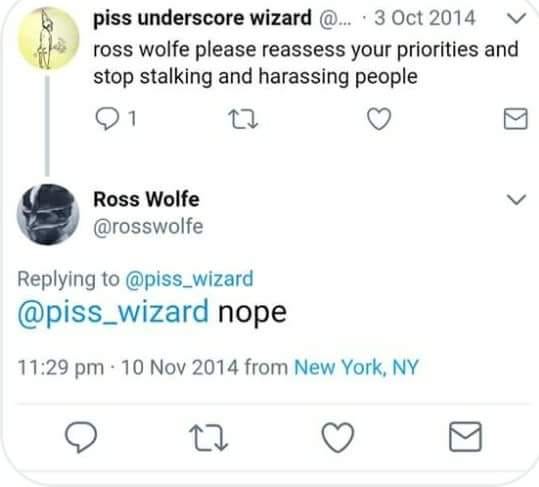Open piss underscore wizard's profile picture

(48, 38)
